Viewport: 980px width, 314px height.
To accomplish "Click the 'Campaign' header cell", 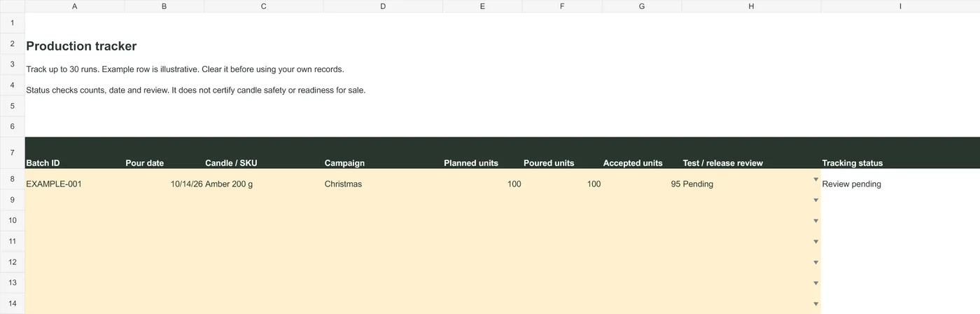I will tap(383, 153).
